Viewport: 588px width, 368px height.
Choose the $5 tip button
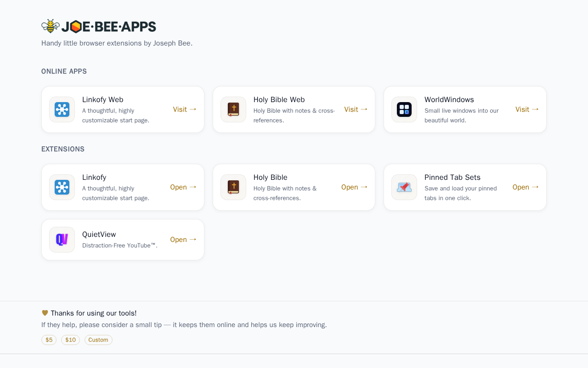[49, 340]
